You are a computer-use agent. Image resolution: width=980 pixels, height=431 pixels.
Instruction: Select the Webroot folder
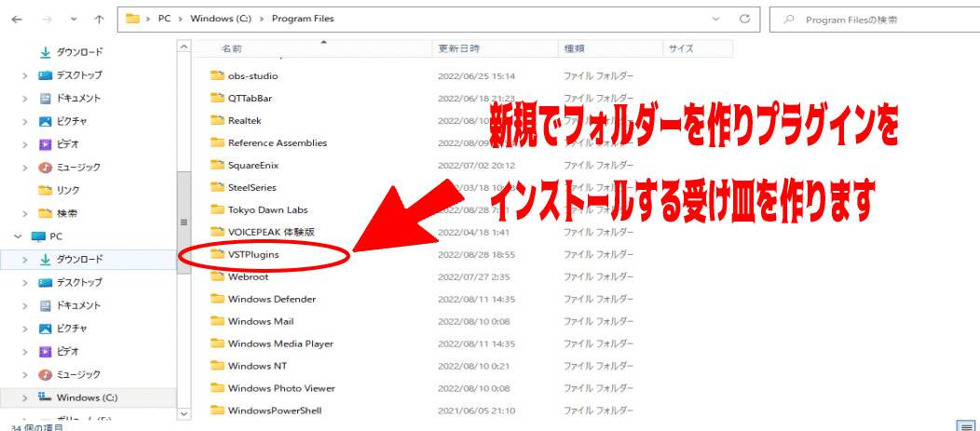pyautogui.click(x=248, y=276)
